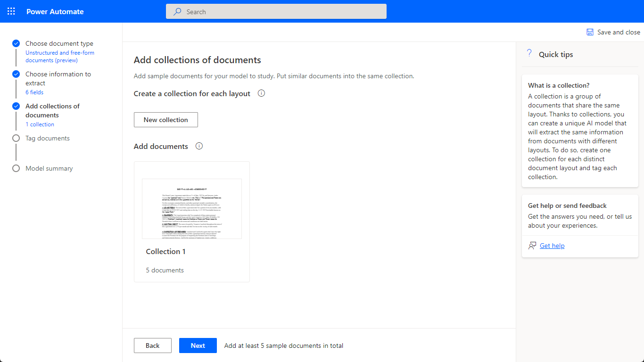The height and width of the screenshot is (362, 644).
Task: Select the 'Model summary' step circle
Action: tap(16, 168)
